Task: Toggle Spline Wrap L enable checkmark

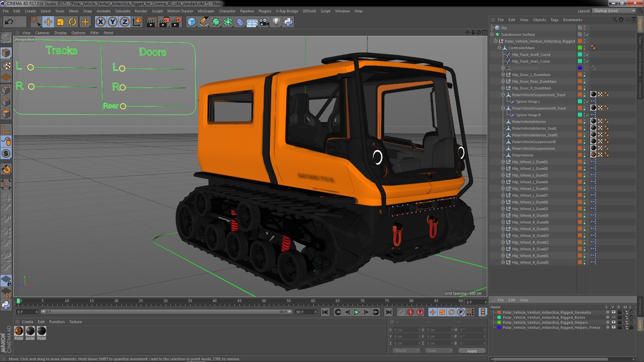Action: coord(588,102)
